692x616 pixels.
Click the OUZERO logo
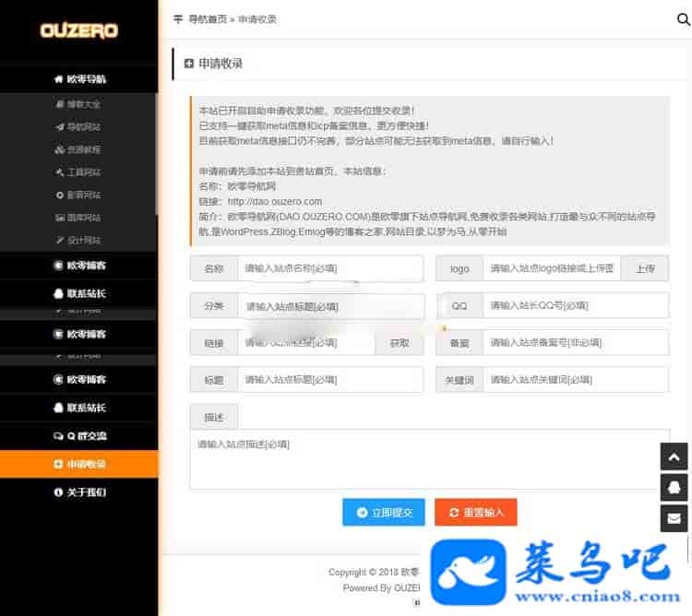tap(78, 30)
